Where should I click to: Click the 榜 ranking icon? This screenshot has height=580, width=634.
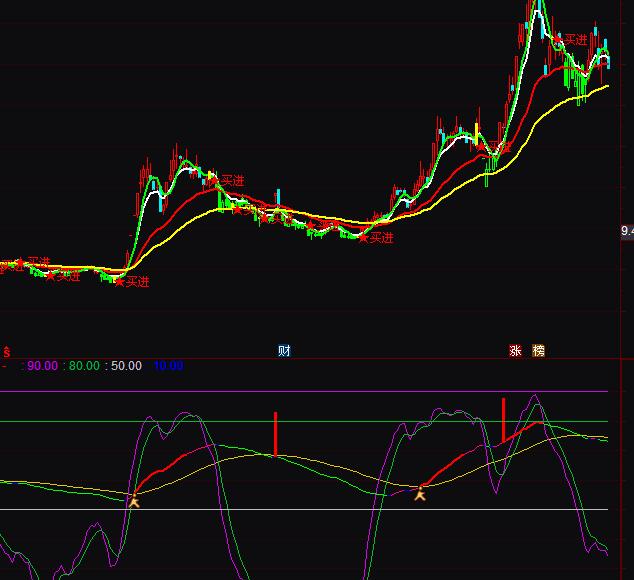[539, 351]
